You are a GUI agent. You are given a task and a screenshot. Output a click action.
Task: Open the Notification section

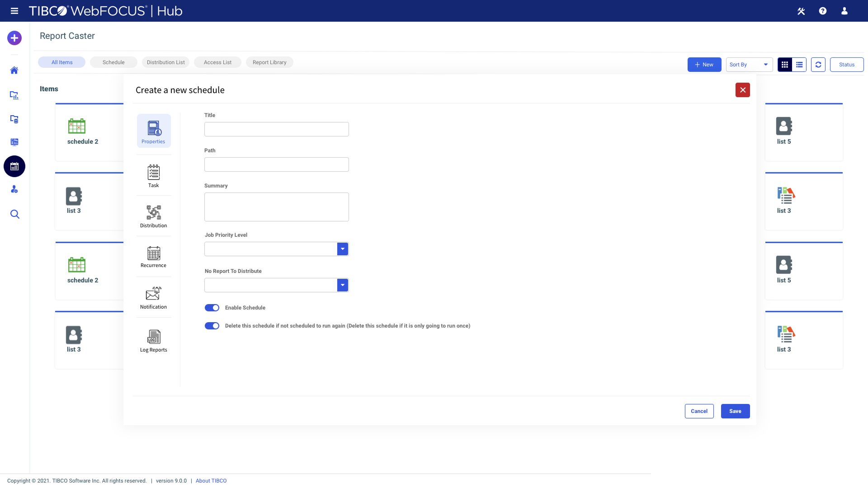pyautogui.click(x=154, y=297)
